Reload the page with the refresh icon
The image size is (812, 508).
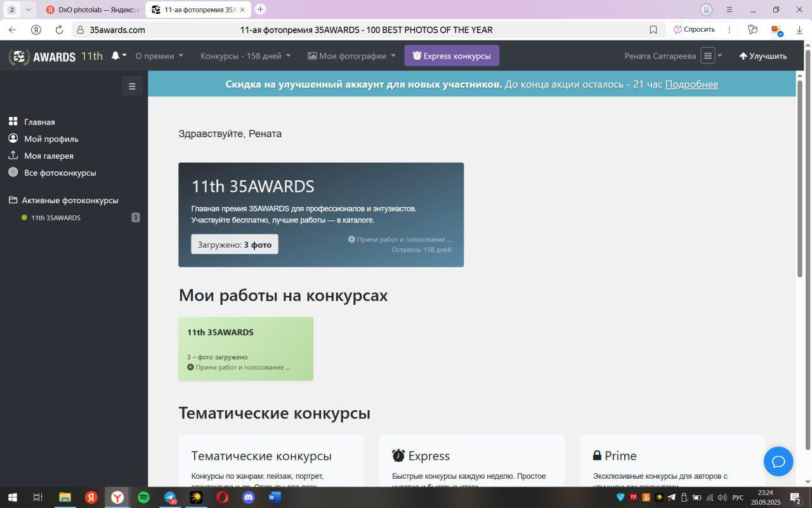coord(60,30)
